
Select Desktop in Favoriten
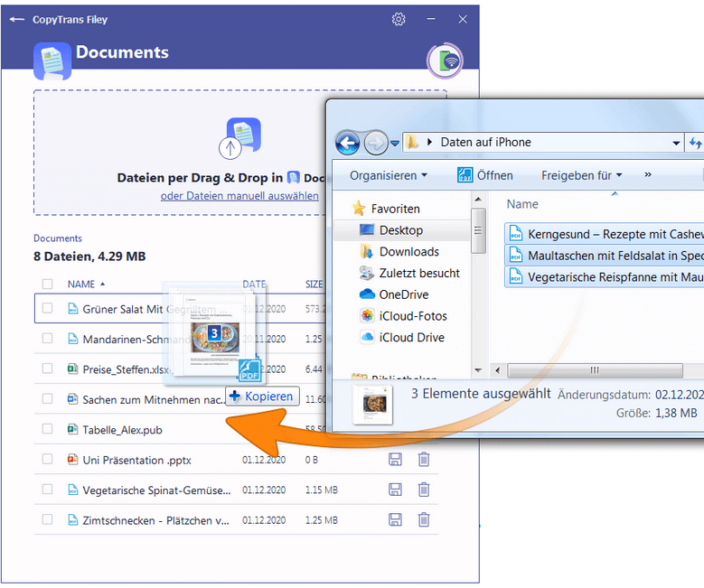401,230
